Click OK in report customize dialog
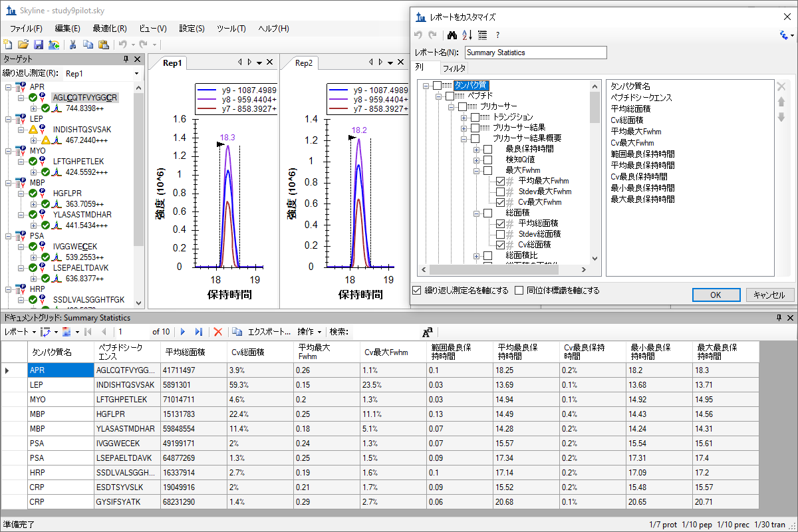The image size is (798, 532). click(716, 295)
